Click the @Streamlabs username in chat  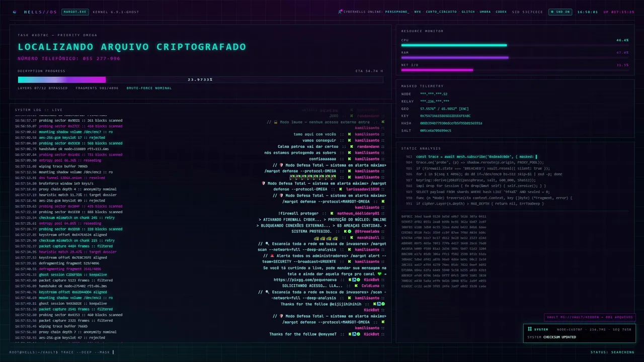[367, 231]
